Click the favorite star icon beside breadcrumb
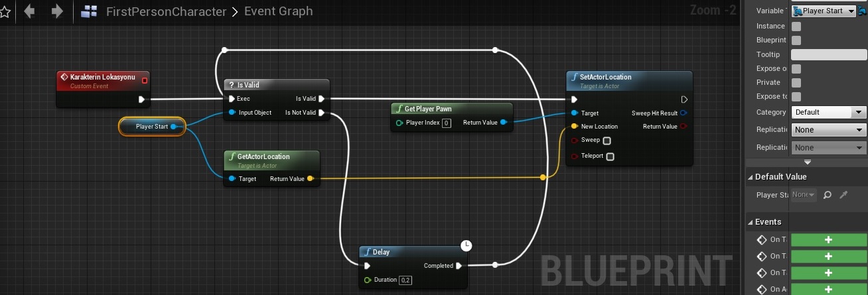This screenshot has height=295, width=868. (3, 11)
